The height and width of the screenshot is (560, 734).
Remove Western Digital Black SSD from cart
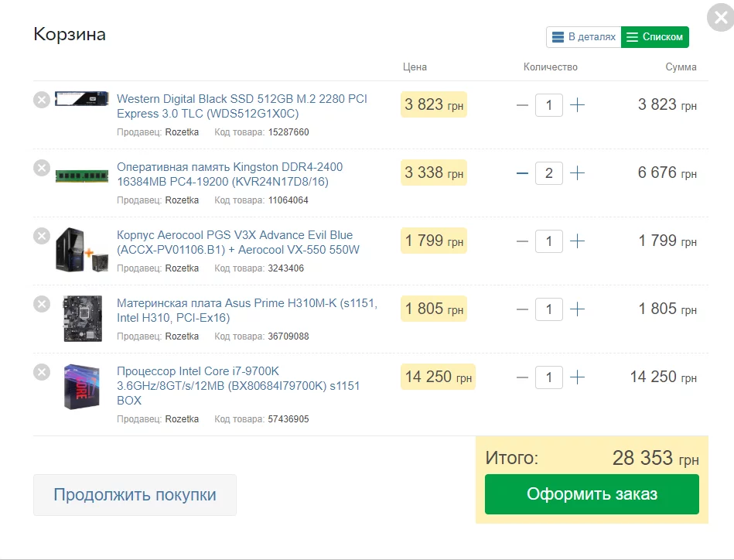coord(42,100)
